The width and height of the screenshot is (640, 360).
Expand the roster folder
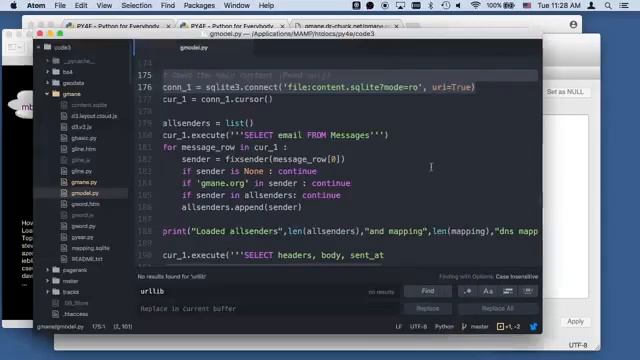(x=47, y=281)
